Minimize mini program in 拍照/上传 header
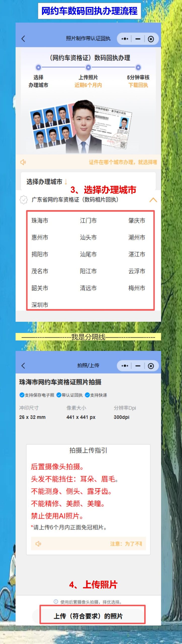Image resolution: width=182 pixels, height=644 pixels. pyautogui.click(x=138, y=366)
